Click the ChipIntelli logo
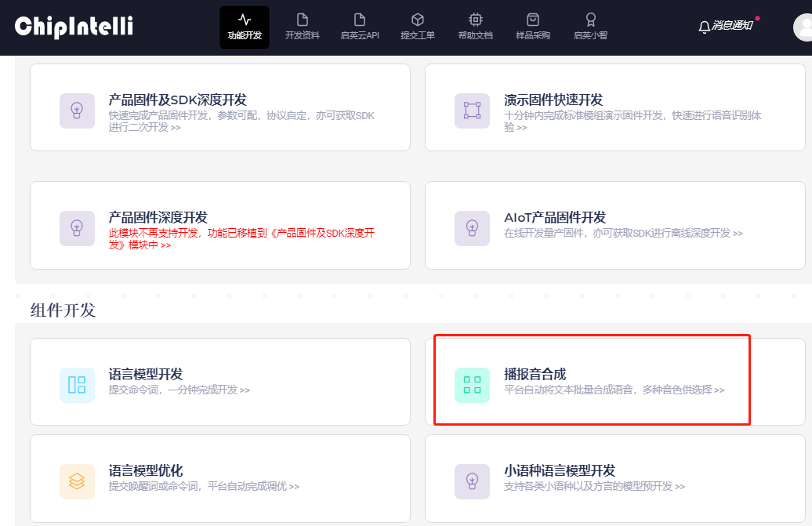Viewport: 812px width, 526px height. tap(74, 27)
